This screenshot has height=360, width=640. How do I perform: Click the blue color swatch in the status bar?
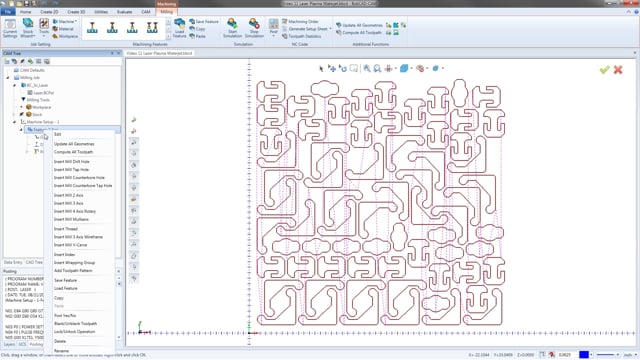click(x=584, y=355)
